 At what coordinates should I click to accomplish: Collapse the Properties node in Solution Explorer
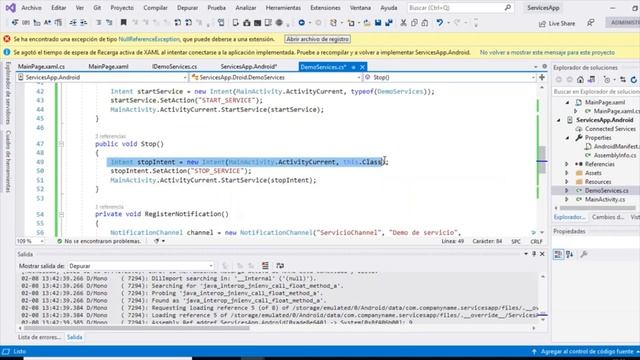point(567,138)
